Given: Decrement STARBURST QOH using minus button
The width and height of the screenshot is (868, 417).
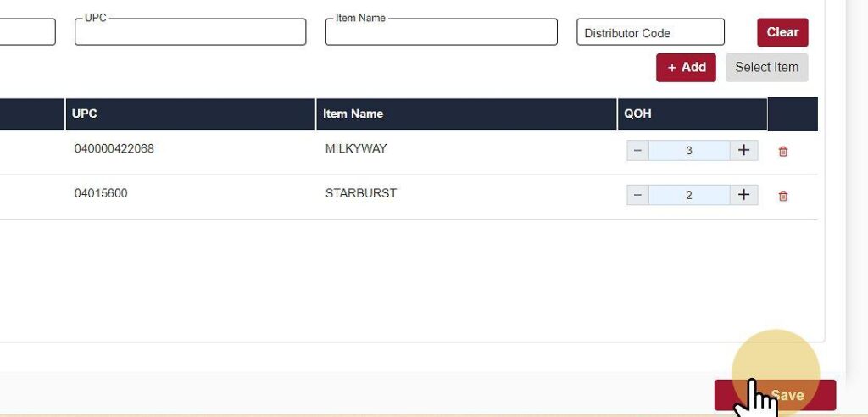Looking at the screenshot, I should pyautogui.click(x=637, y=195).
